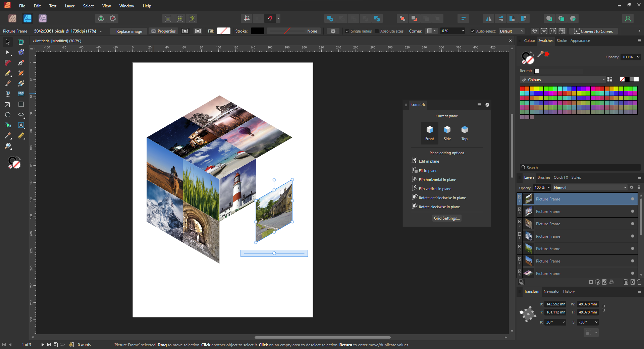Viewport: 644px width, 349px height.
Task: Toggle the Single radius checkbox
Action: point(347,31)
